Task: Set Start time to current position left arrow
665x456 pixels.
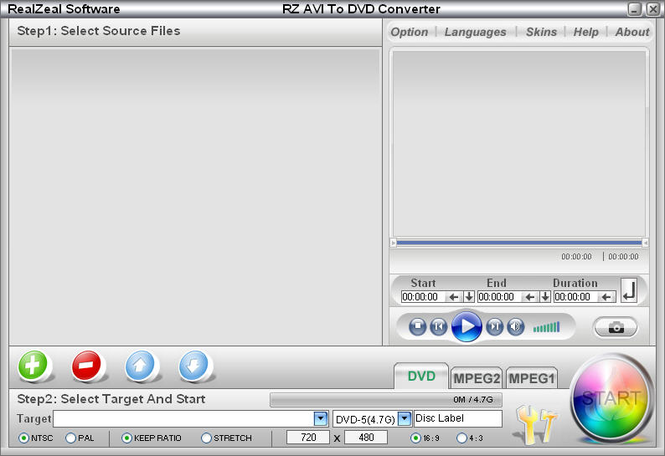Action: (x=454, y=297)
